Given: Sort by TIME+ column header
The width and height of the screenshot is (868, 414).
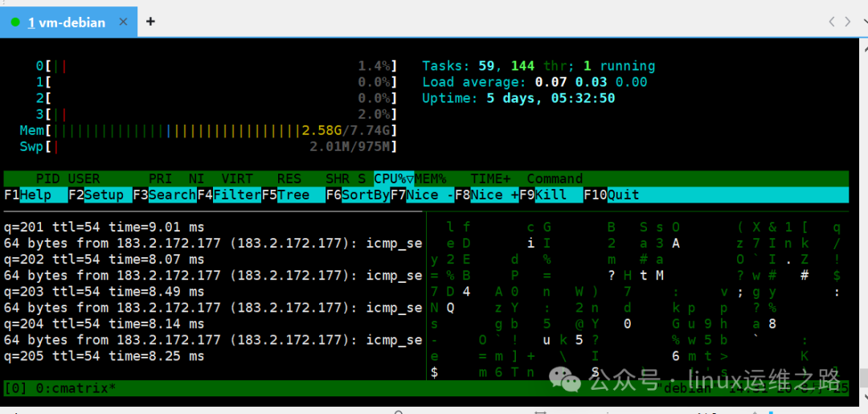Looking at the screenshot, I should pyautogui.click(x=490, y=178).
